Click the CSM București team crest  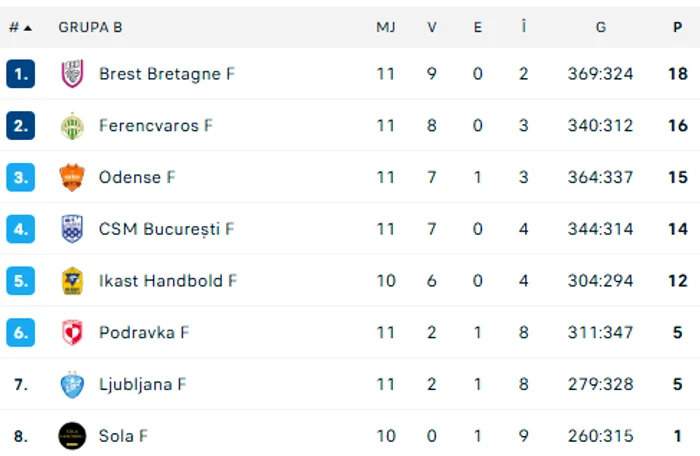72,229
